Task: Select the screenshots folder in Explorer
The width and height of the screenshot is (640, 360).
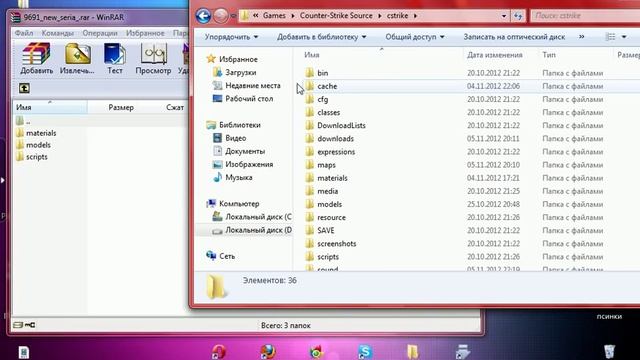Action: pos(331,243)
